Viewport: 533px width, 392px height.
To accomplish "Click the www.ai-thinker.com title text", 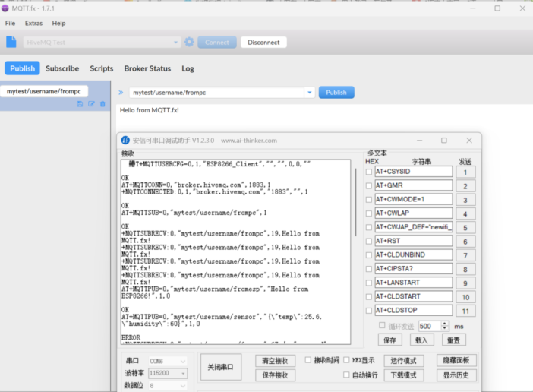I will [x=249, y=141].
